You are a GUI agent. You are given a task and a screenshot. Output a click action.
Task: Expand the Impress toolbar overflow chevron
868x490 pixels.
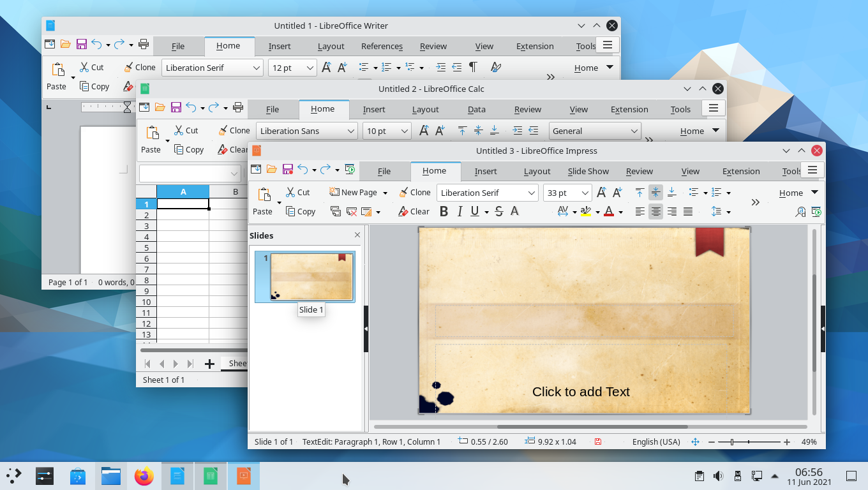(x=756, y=202)
